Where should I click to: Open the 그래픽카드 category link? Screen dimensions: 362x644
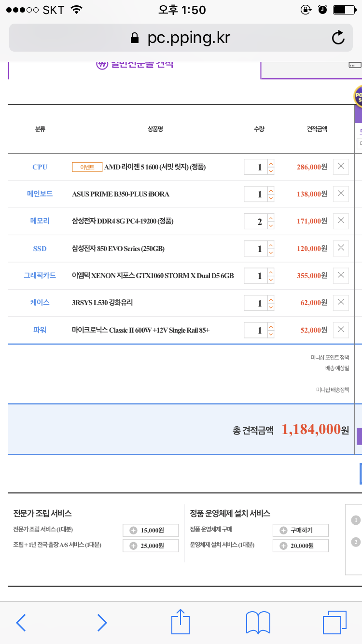[40, 275]
